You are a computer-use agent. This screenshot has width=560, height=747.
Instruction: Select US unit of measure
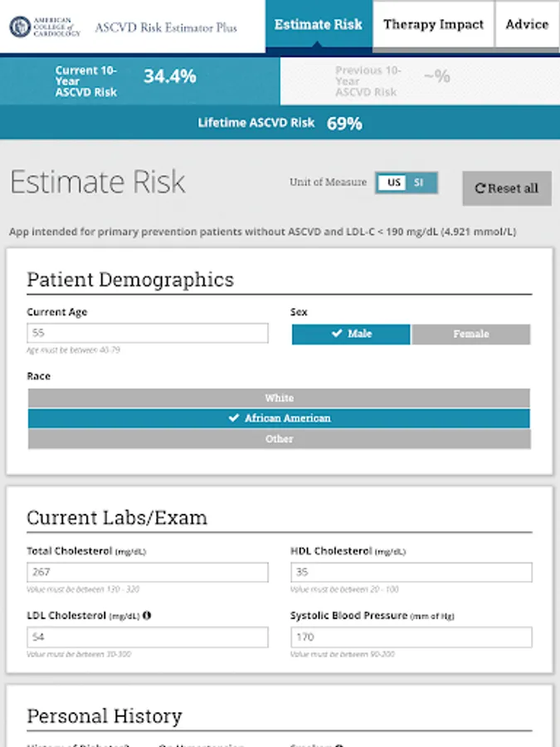(394, 183)
